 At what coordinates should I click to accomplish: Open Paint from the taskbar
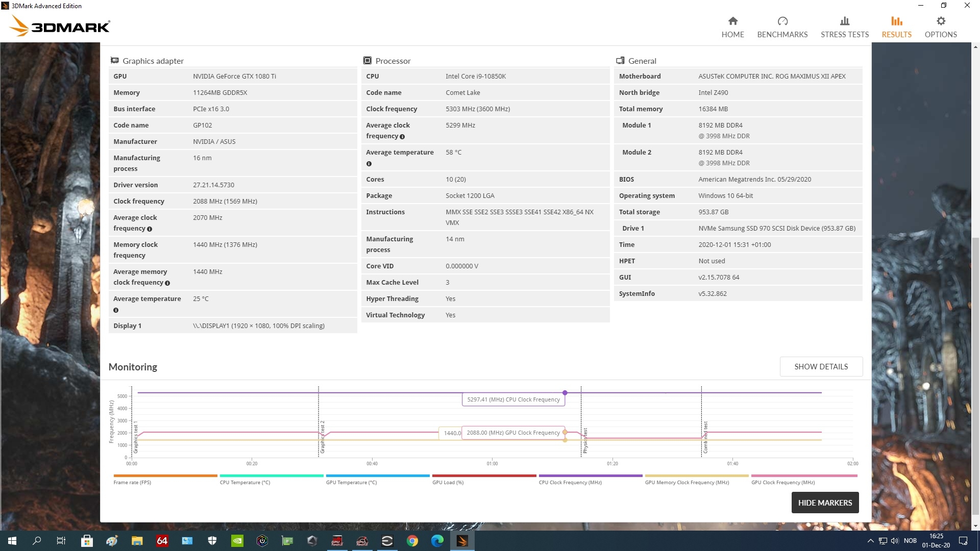pyautogui.click(x=112, y=541)
